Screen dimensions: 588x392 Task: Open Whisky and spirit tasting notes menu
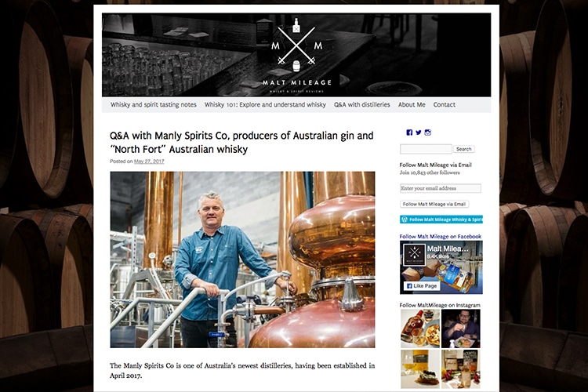(154, 104)
